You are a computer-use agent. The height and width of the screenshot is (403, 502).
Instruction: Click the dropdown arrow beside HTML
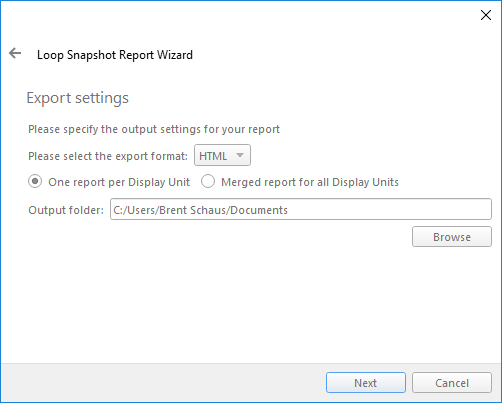(x=240, y=155)
